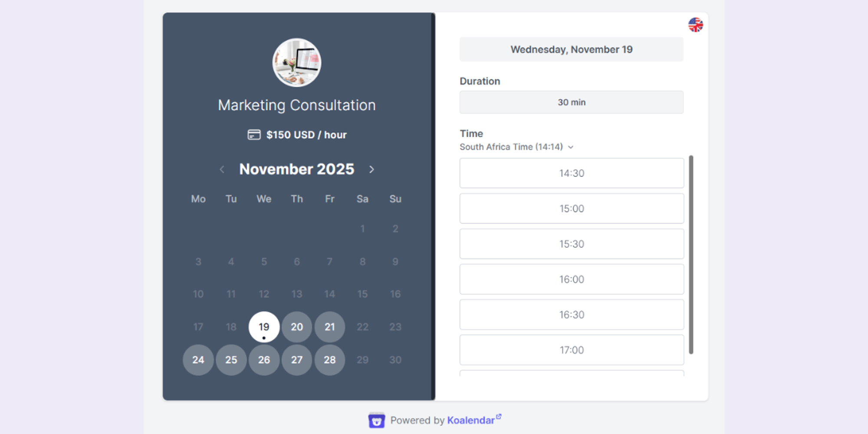Expand the timezone chevron arrow
This screenshot has width=868, height=434.
[x=571, y=147]
